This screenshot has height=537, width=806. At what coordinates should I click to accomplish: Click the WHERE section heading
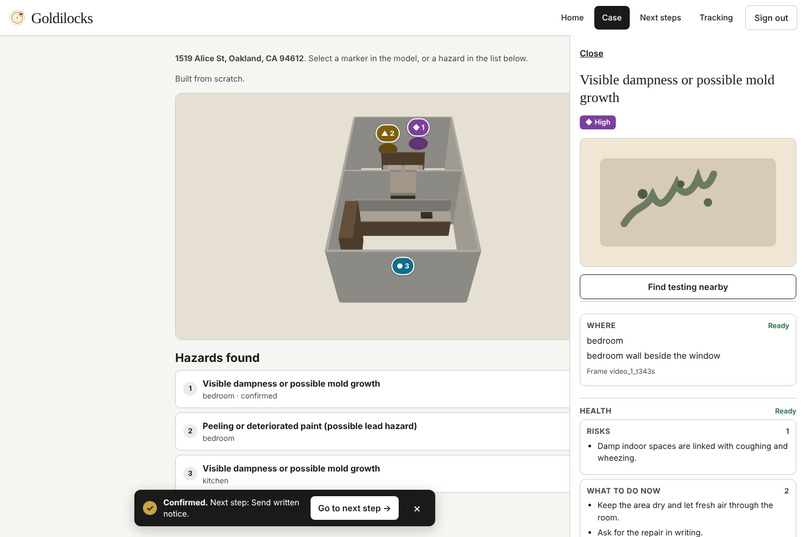point(601,325)
